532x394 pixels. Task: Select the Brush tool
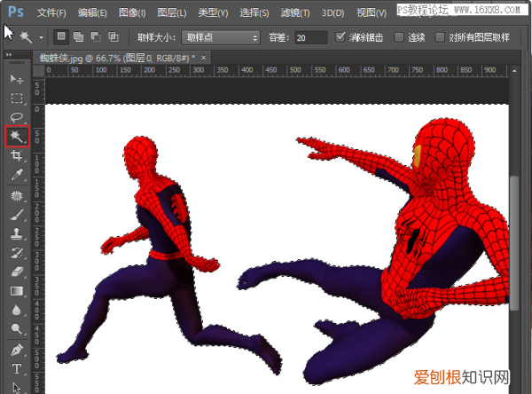pos(16,215)
